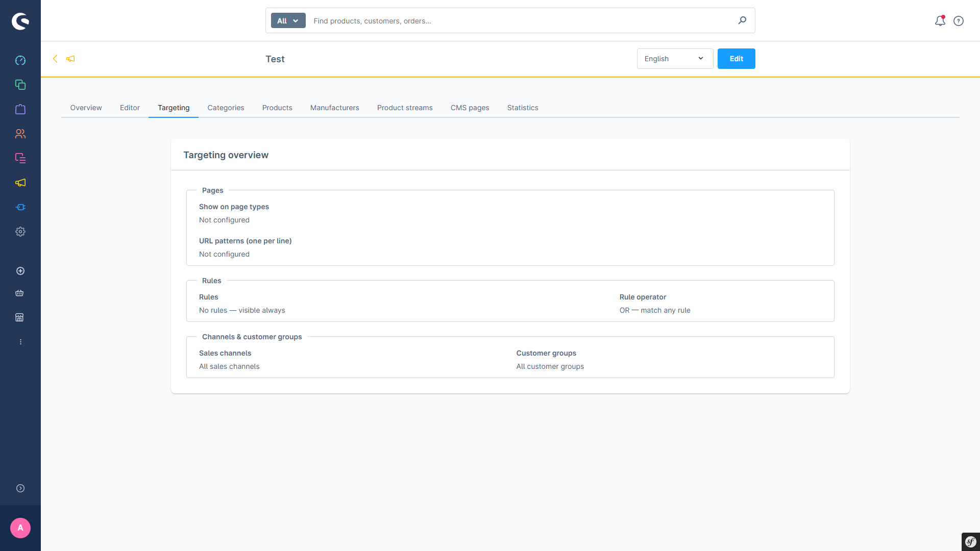The width and height of the screenshot is (980, 551).
Task: Switch to the Product streams tab
Action: point(405,108)
